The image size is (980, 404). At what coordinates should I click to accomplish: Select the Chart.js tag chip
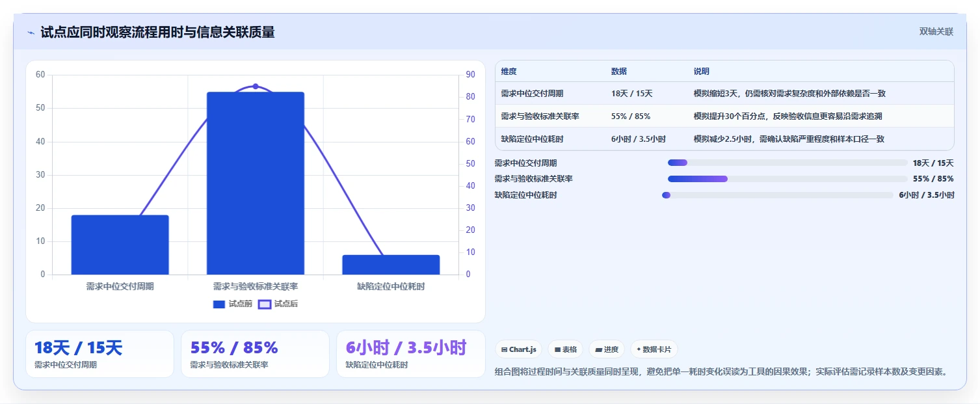pyautogui.click(x=518, y=349)
